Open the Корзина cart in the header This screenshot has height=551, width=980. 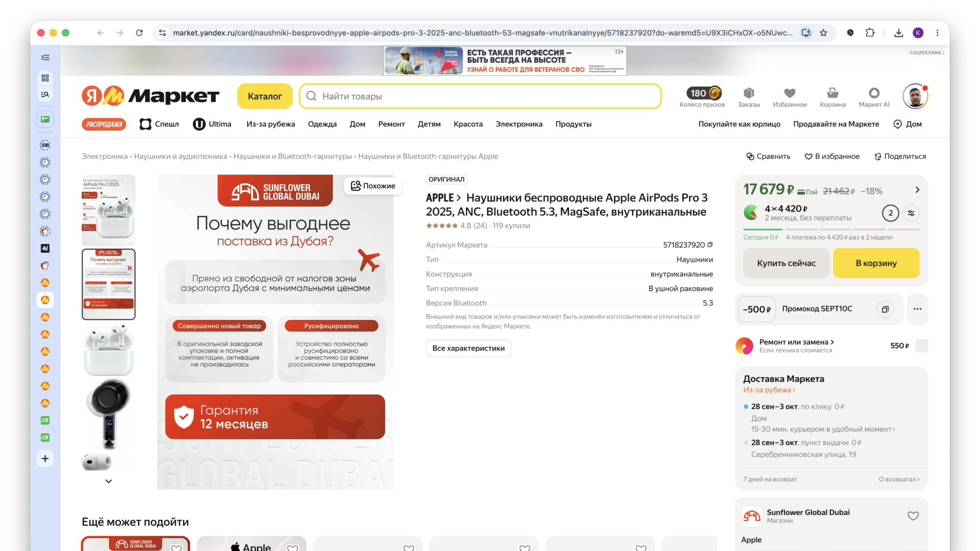pos(833,97)
